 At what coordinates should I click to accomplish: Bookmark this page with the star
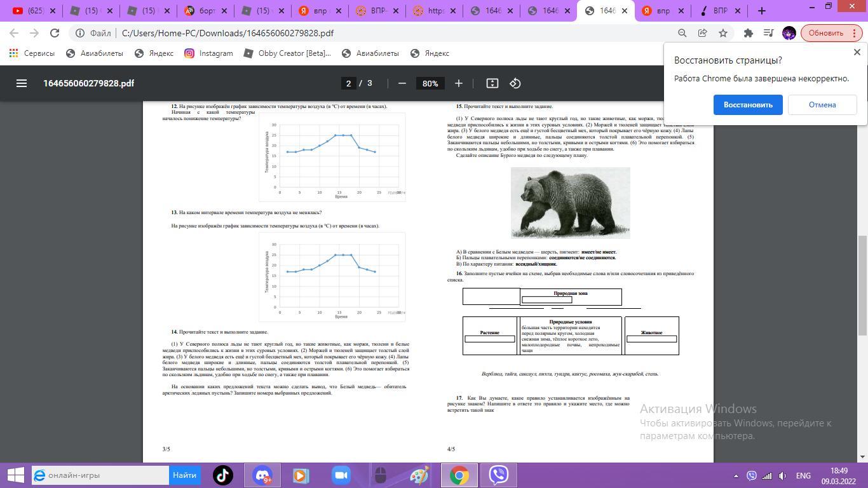(722, 33)
